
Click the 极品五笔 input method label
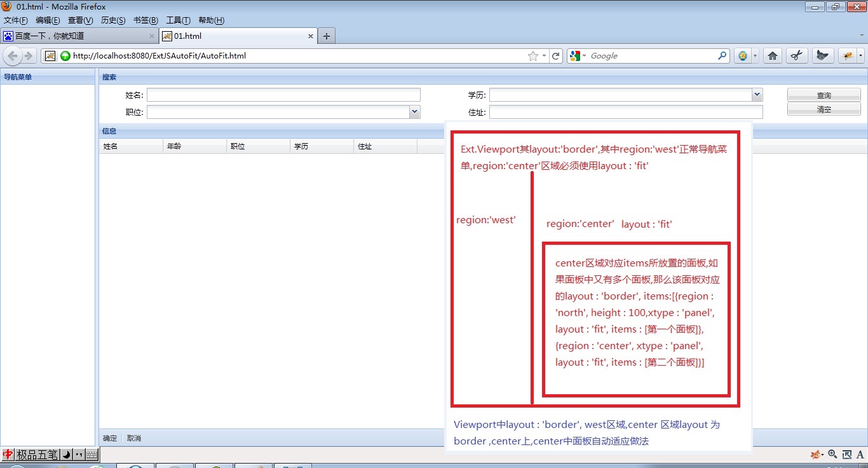click(x=37, y=455)
